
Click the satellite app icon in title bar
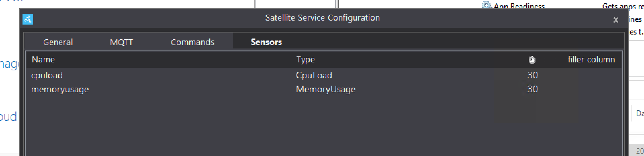28,19
